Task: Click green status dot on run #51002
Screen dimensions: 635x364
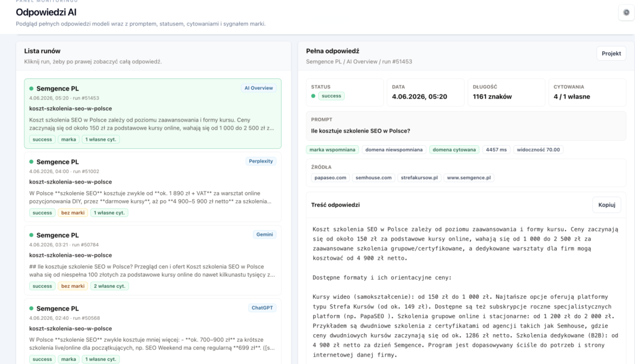Action: click(x=31, y=162)
